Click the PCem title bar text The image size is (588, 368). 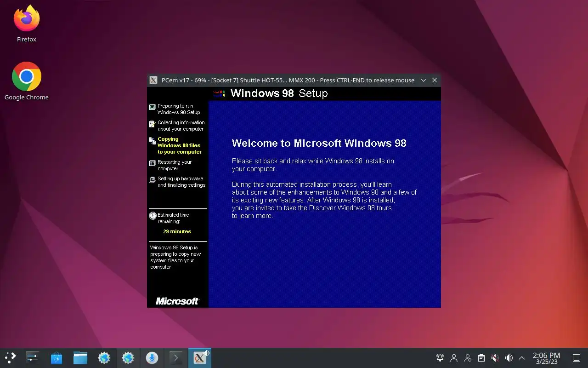coord(288,80)
